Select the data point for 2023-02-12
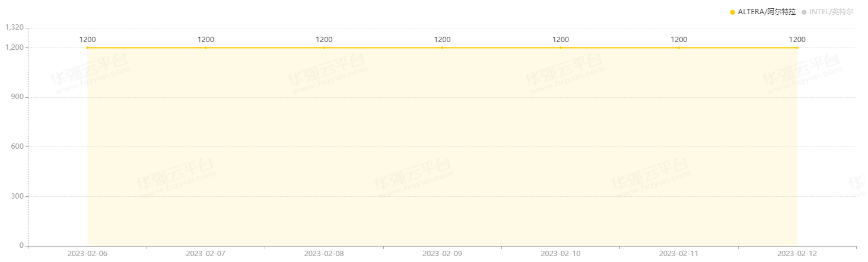Screen dimensions: 868x262 [x=797, y=47]
